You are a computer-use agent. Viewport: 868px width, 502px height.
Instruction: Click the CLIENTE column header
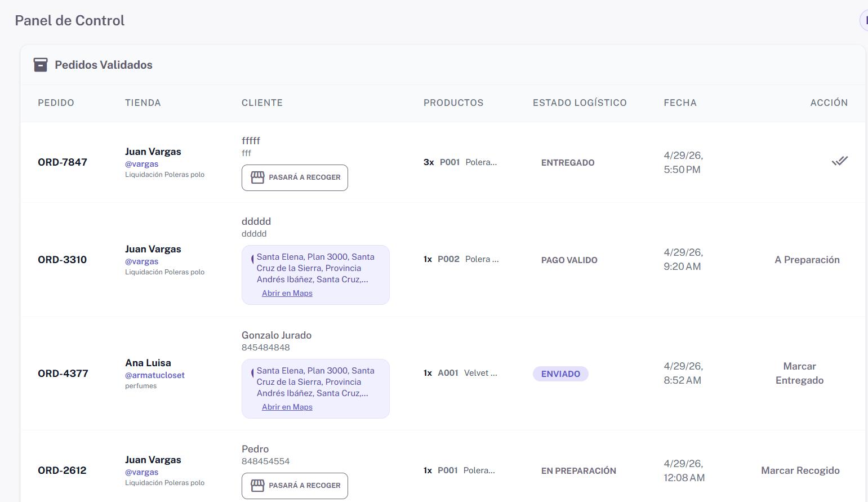(x=262, y=103)
